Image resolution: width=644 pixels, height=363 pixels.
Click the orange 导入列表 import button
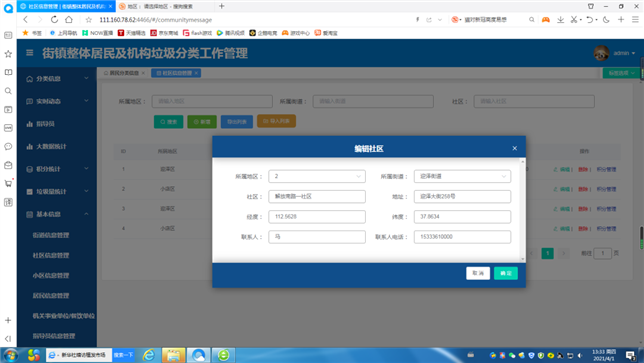(x=276, y=121)
